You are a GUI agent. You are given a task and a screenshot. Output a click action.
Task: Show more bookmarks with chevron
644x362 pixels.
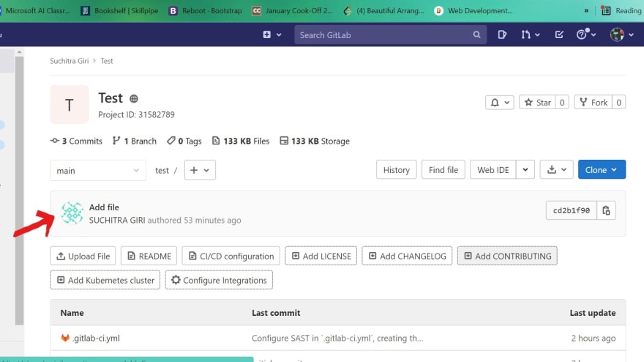pos(586,11)
